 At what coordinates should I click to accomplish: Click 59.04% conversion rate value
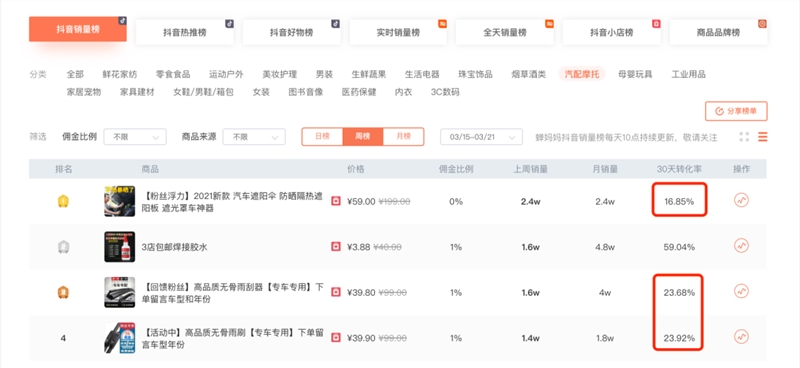(x=679, y=247)
